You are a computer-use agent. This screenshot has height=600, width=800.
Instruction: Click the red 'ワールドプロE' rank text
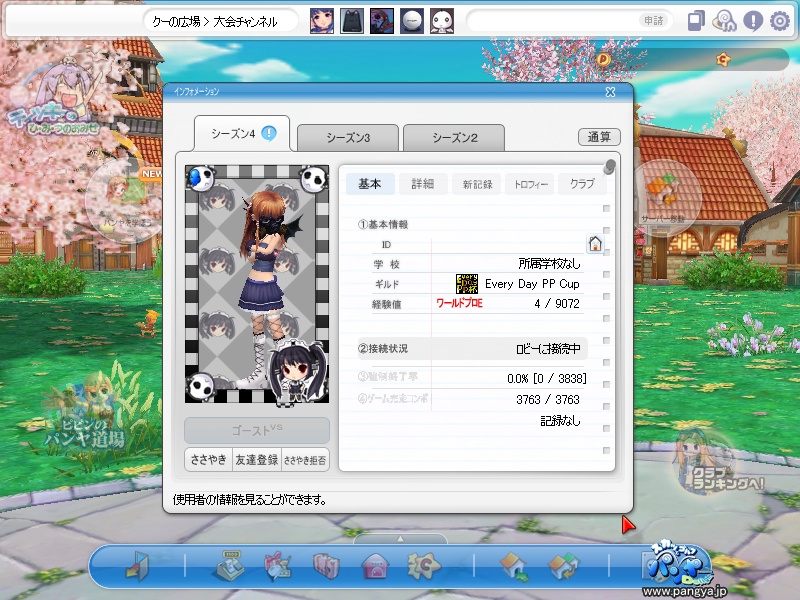[459, 303]
